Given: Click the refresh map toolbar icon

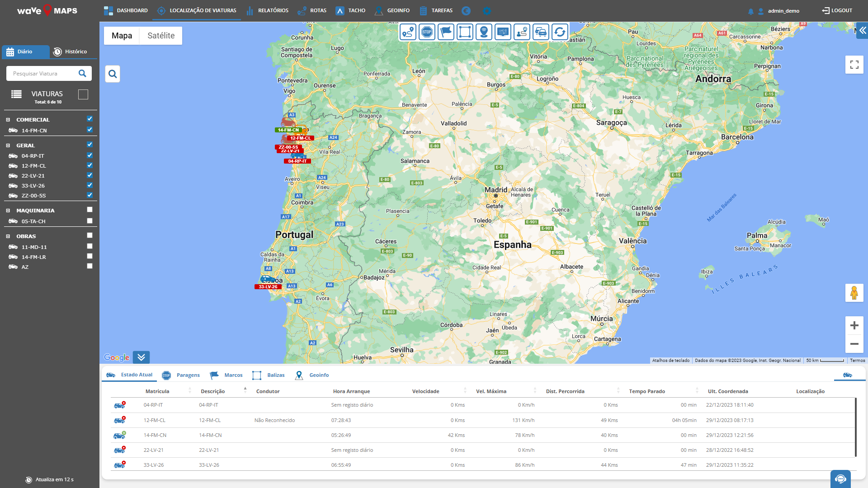Looking at the screenshot, I should pyautogui.click(x=560, y=32).
